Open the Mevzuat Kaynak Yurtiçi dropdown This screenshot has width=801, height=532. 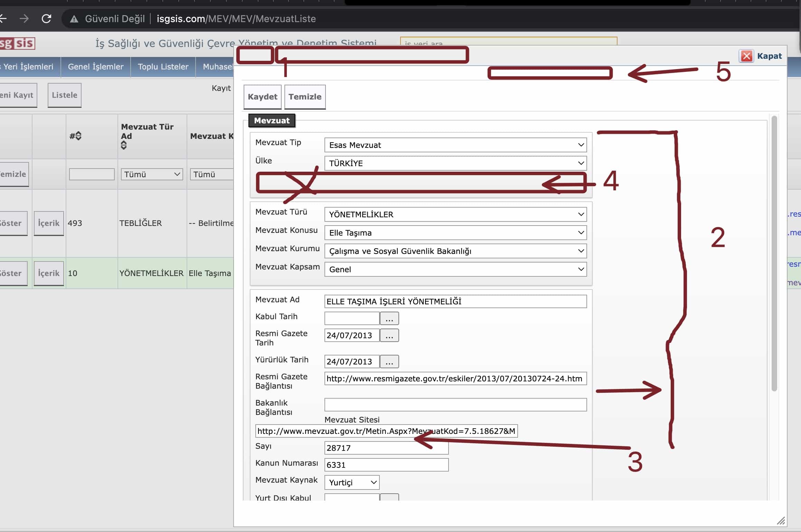tap(352, 483)
